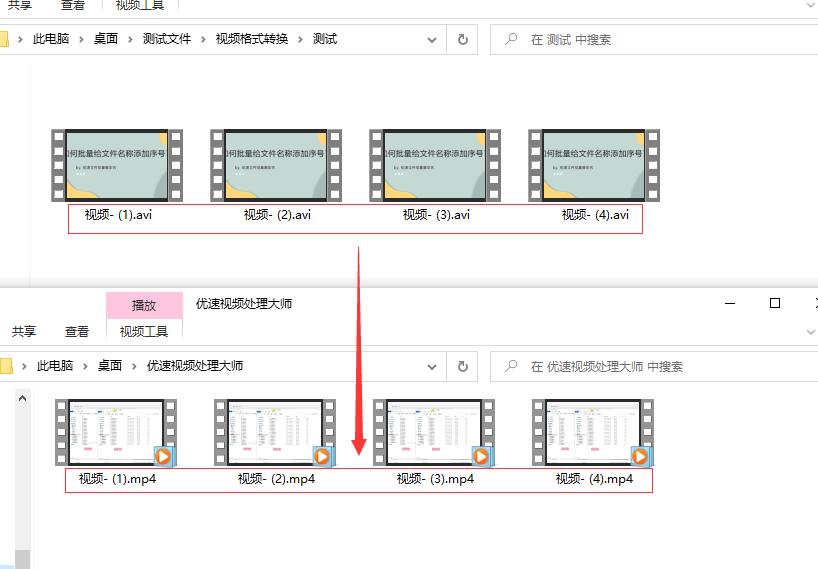Open 查看 tab in lower window

[x=77, y=331]
